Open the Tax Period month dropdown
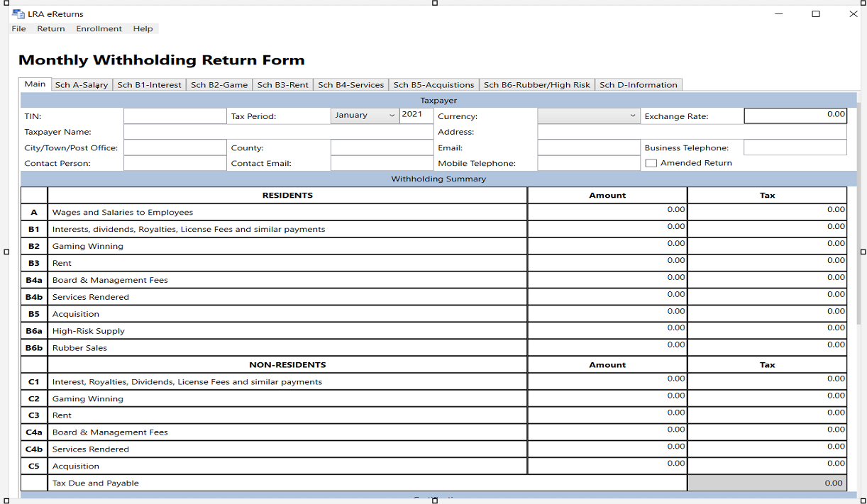This screenshot has height=504, width=867. 365,116
